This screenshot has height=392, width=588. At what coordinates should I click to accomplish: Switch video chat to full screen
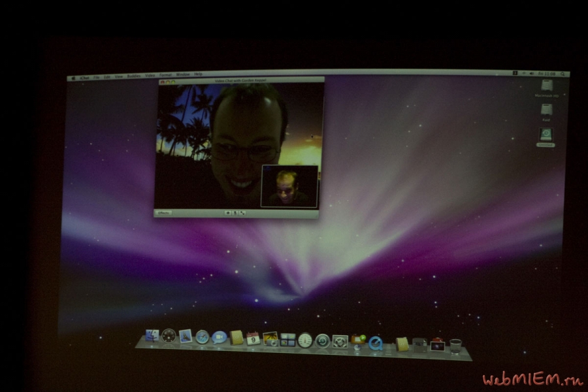pyautogui.click(x=242, y=213)
